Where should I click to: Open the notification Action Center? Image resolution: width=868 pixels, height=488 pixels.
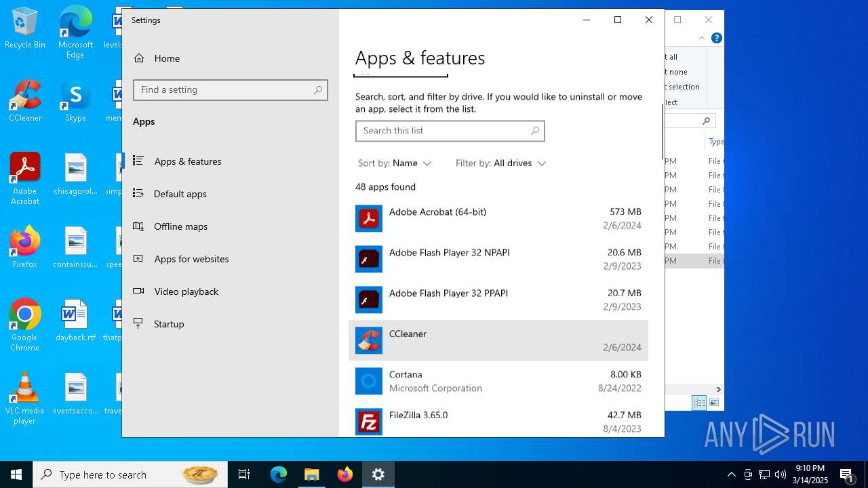point(847,474)
